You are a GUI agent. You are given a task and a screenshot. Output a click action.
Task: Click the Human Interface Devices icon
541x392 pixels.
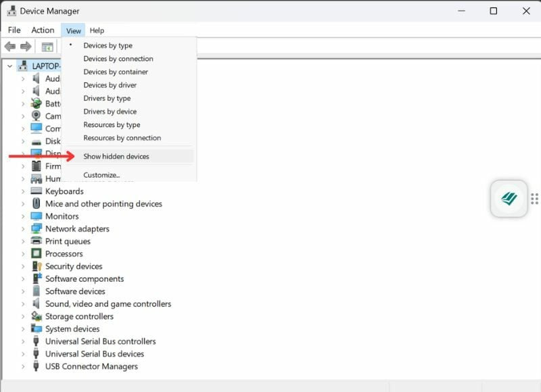click(x=36, y=178)
